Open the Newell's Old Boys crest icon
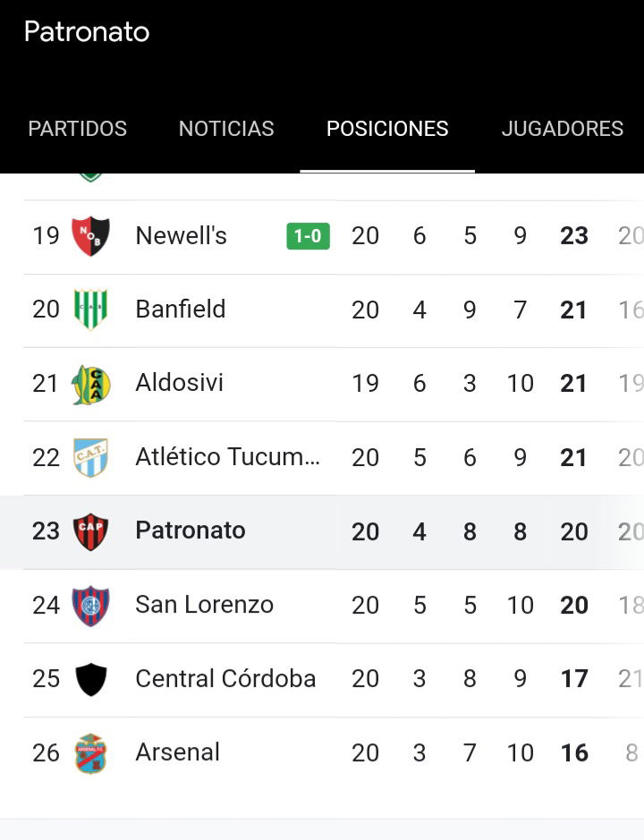 coord(90,235)
